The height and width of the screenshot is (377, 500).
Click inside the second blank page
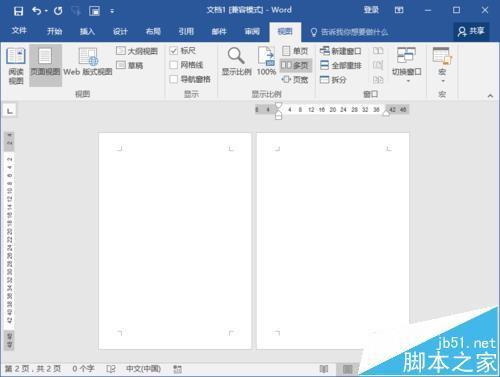[x=333, y=241]
